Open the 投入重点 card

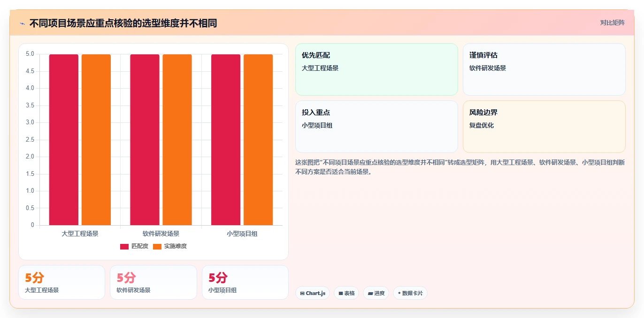[376, 127]
